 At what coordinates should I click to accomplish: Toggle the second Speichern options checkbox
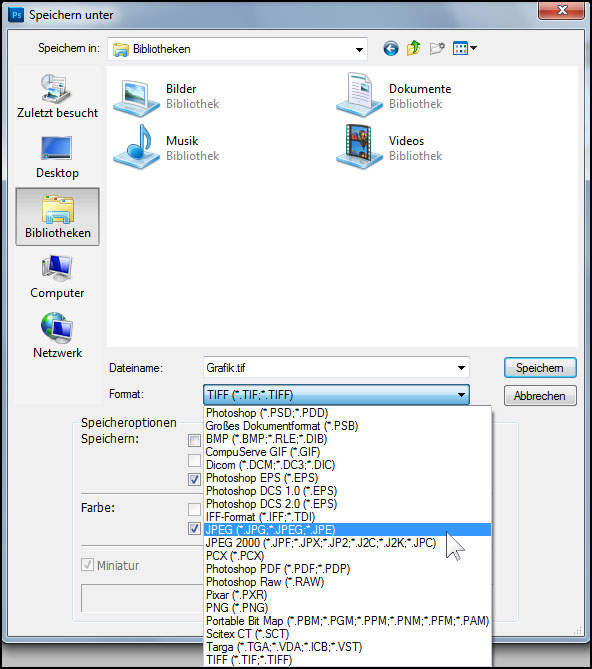(194, 460)
